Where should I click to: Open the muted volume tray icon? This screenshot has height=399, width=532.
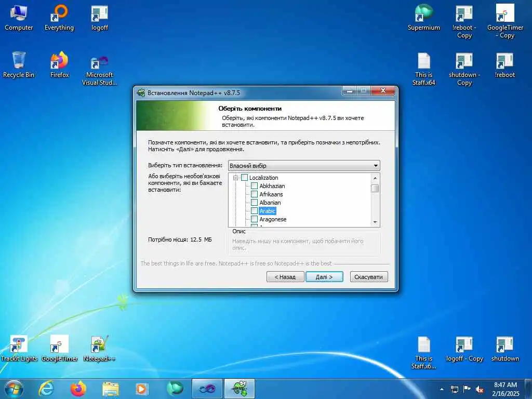coord(480,389)
